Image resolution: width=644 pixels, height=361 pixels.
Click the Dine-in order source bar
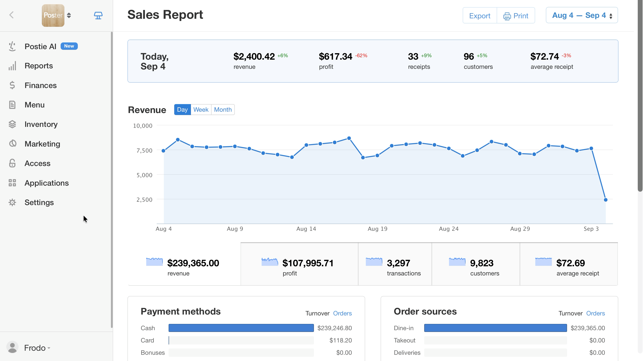click(495, 328)
